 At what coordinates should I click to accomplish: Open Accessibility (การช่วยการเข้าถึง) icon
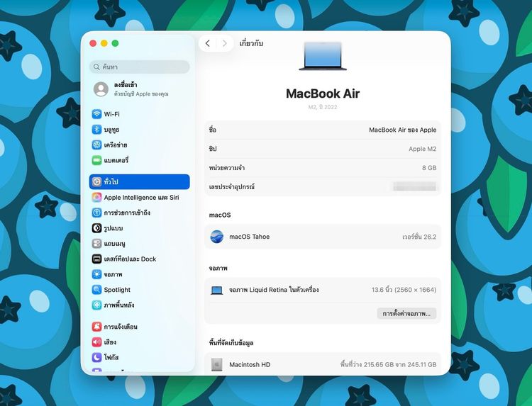[x=96, y=213]
